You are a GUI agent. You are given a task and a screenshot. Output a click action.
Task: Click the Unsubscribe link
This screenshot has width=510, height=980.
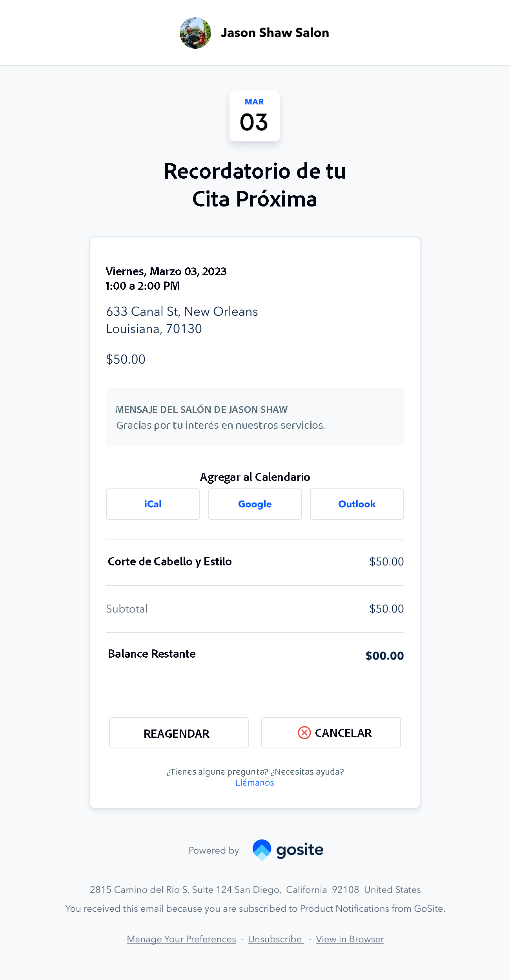275,939
